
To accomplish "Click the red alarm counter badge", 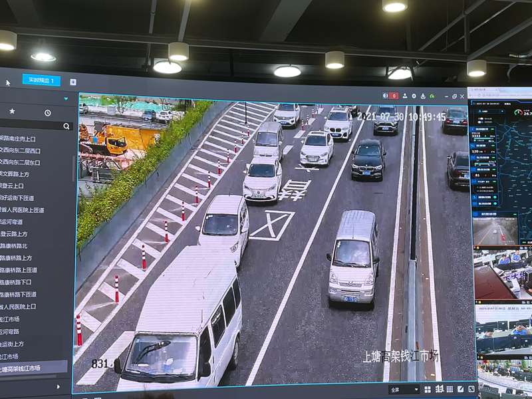I will pos(394,96).
